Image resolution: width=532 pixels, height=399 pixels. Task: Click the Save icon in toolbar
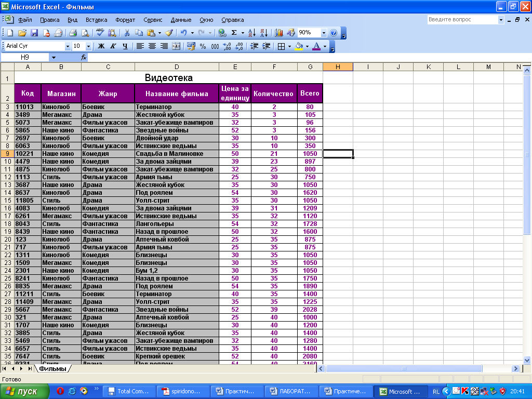pos(34,33)
